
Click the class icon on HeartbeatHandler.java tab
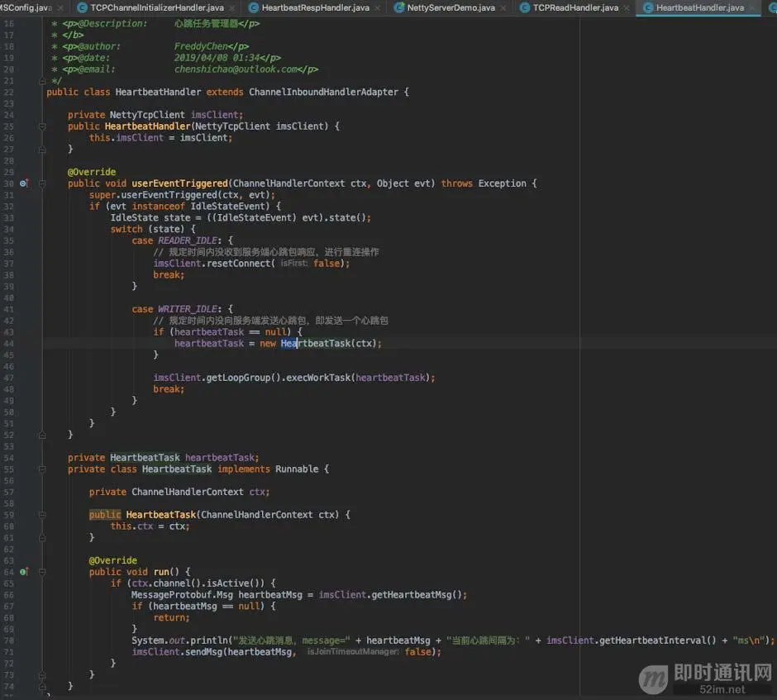(x=648, y=7)
